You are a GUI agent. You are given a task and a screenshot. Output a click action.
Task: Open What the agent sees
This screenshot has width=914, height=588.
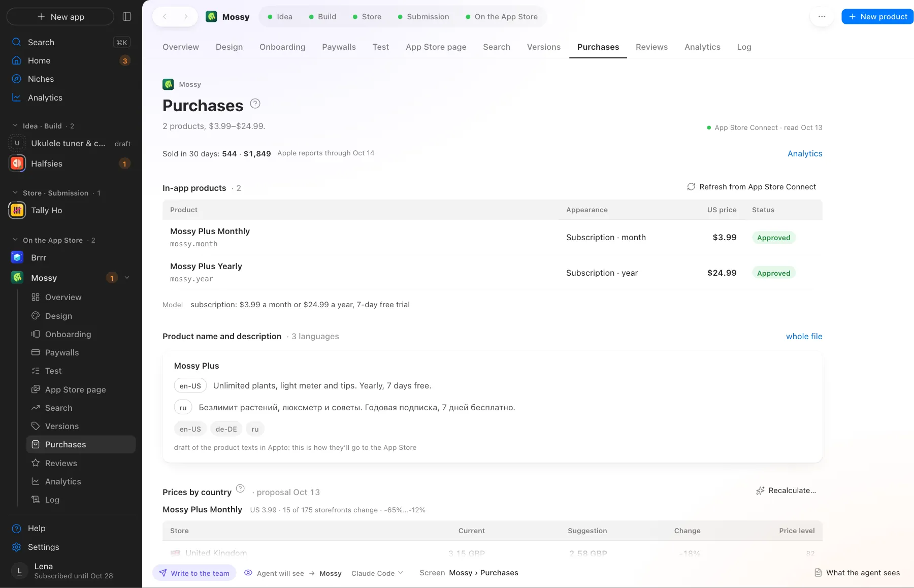tap(857, 573)
